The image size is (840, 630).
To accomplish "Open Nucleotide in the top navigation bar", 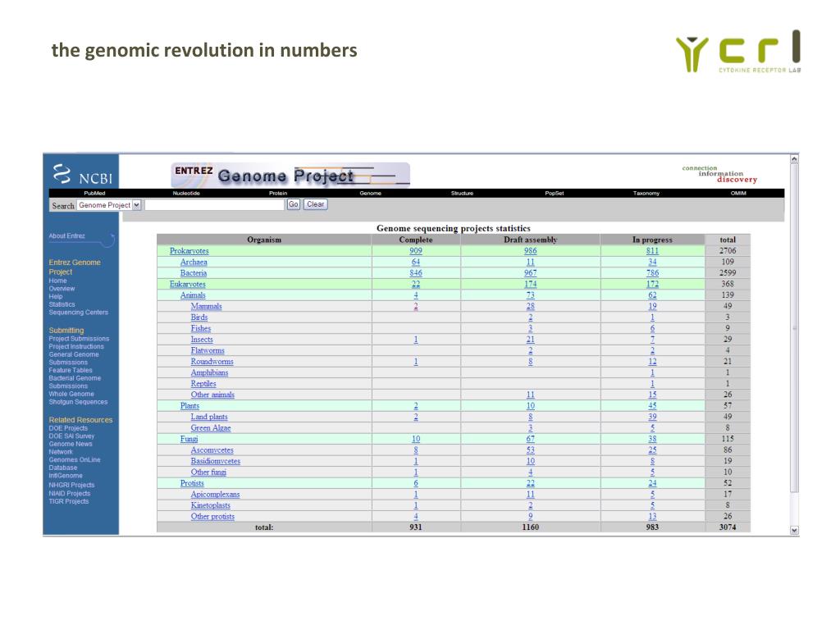I will [x=186, y=194].
